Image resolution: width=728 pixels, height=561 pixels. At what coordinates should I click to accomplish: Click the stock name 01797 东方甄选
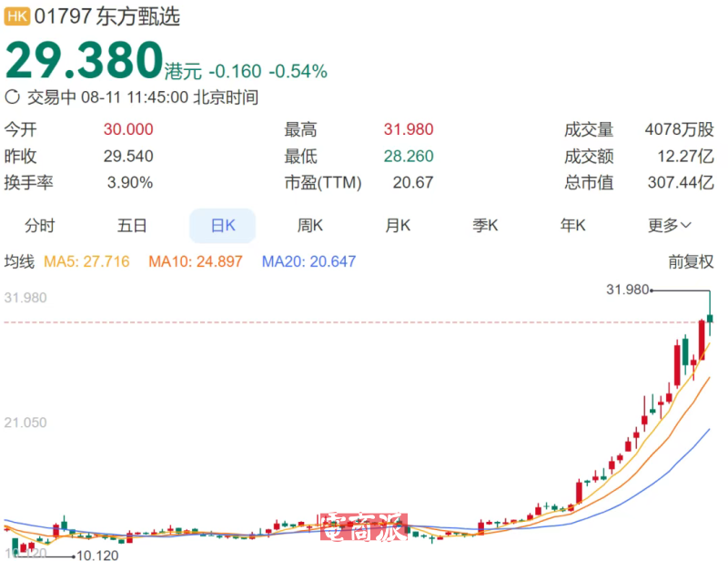[107, 16]
